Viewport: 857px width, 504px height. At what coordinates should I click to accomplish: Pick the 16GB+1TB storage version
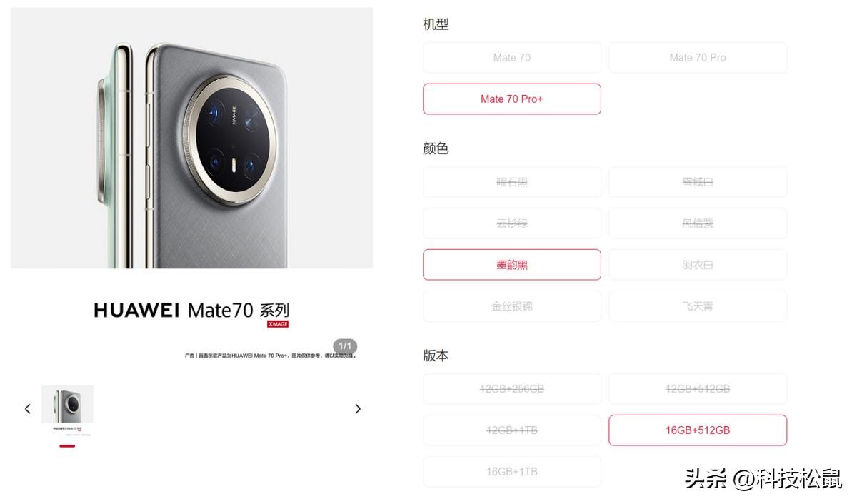tap(512, 472)
